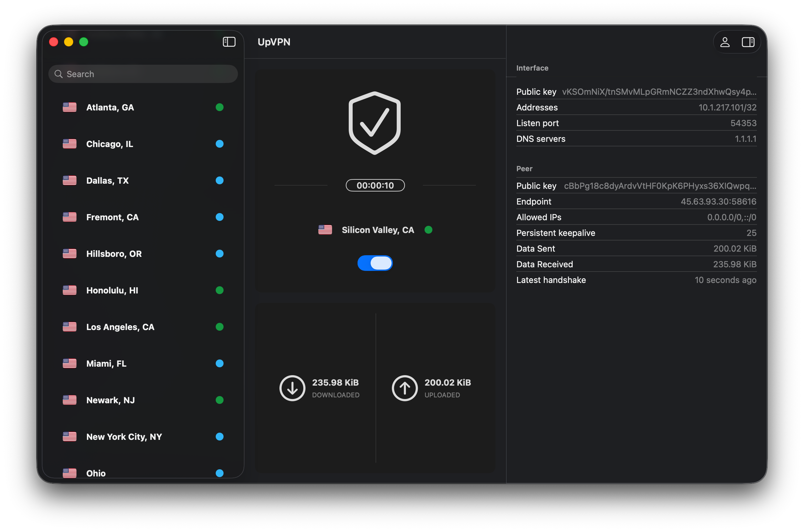Select the Chicago, IL location
This screenshot has width=804, height=532.
143,144
